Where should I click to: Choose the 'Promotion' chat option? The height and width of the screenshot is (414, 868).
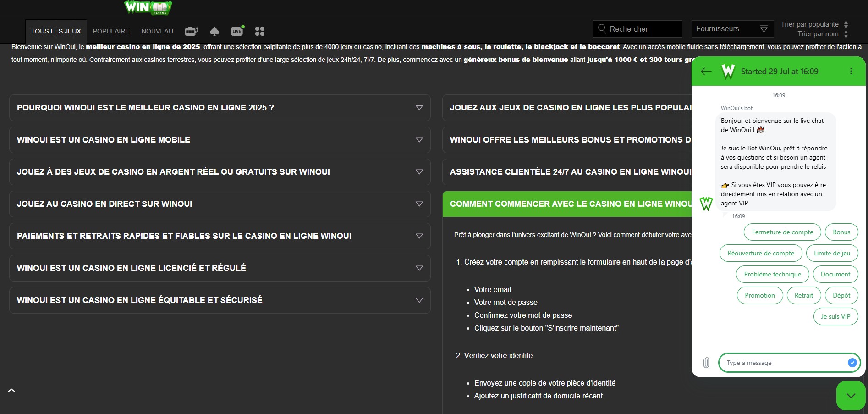coord(760,295)
